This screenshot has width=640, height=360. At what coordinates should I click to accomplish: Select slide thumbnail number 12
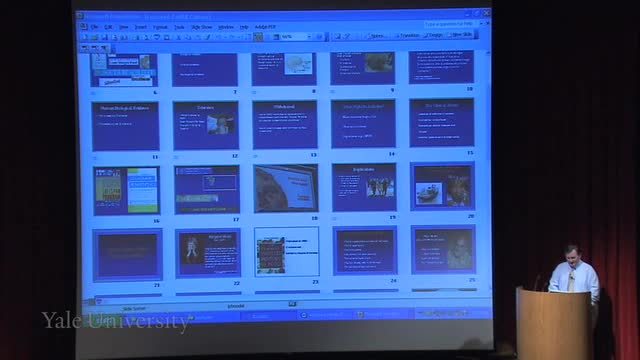[206, 126]
